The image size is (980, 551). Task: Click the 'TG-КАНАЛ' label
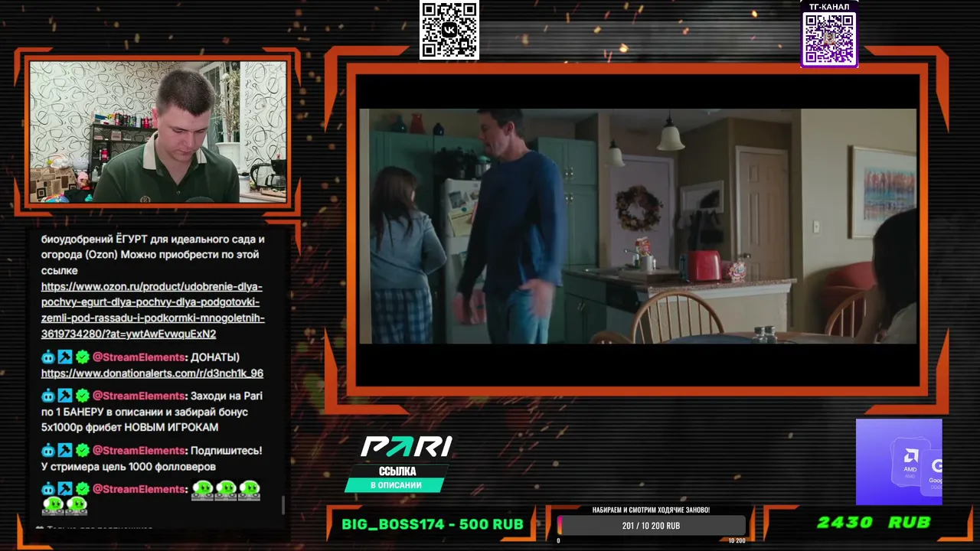(x=829, y=7)
